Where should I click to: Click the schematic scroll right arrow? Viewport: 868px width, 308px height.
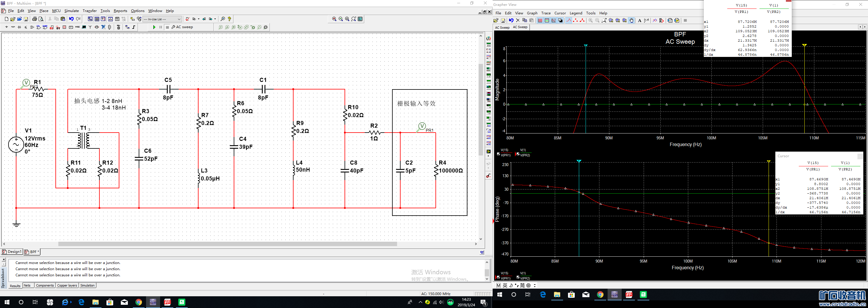point(476,244)
